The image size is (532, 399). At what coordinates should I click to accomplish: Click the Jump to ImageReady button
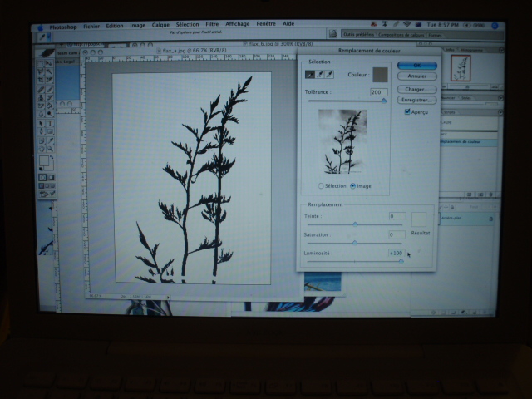[47, 194]
